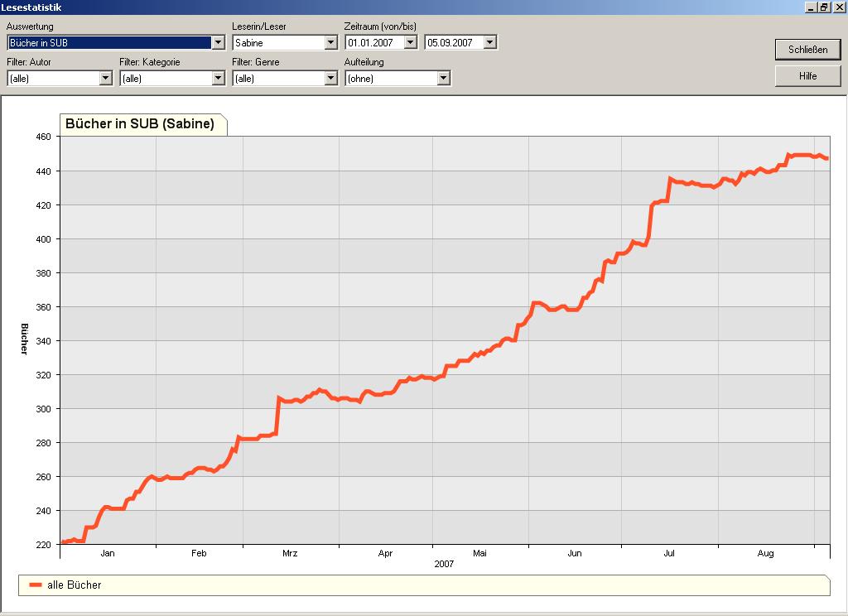Click the red legend swatch for alle Bücher
Image resolution: width=848 pixels, height=616 pixels.
click(36, 585)
